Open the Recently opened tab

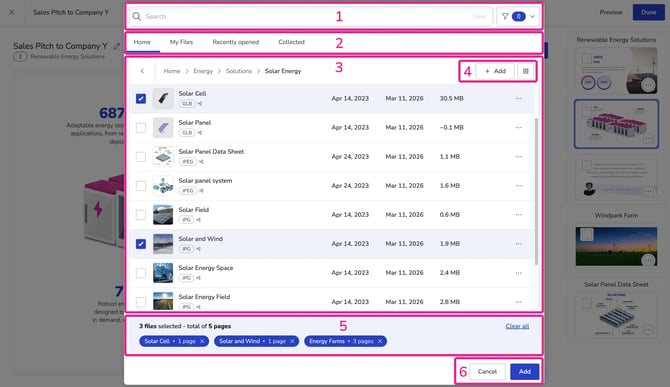(236, 42)
